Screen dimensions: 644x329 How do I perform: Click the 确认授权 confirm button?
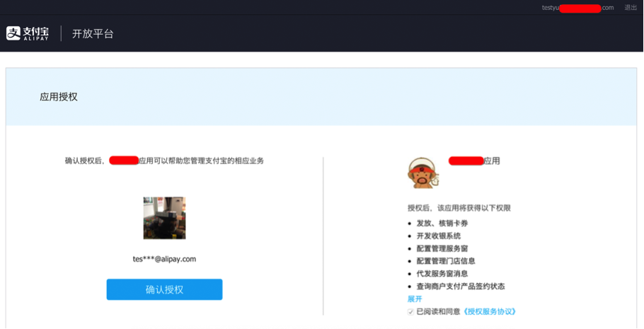(164, 289)
